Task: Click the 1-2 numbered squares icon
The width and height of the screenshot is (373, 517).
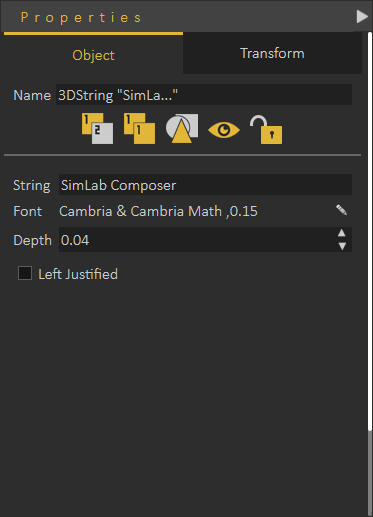Action: [97, 129]
